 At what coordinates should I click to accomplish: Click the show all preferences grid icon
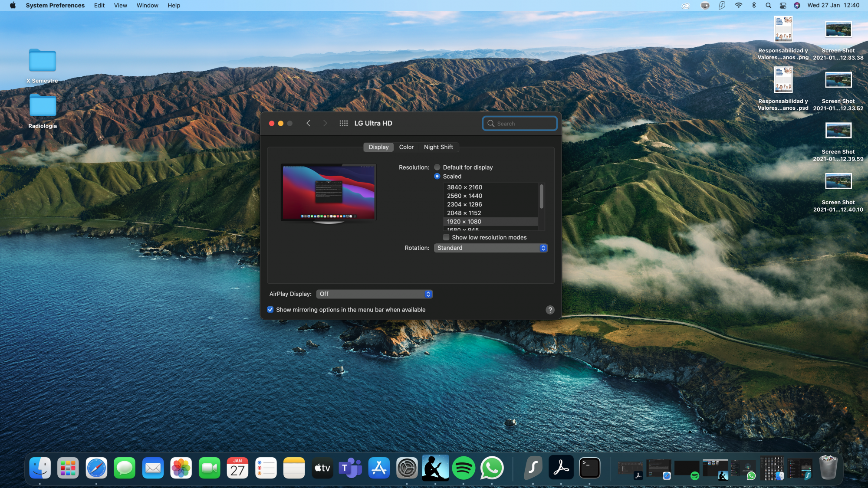(343, 123)
